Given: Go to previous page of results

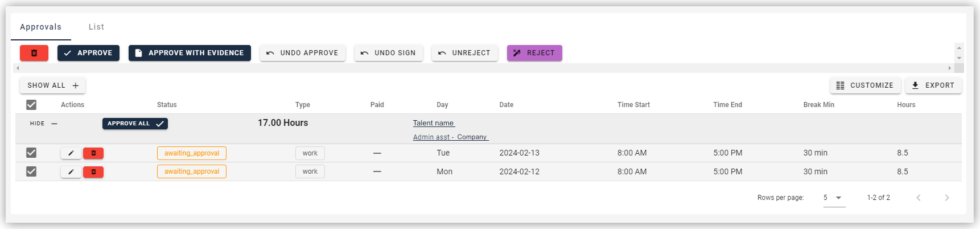Looking at the screenshot, I should pos(918,198).
